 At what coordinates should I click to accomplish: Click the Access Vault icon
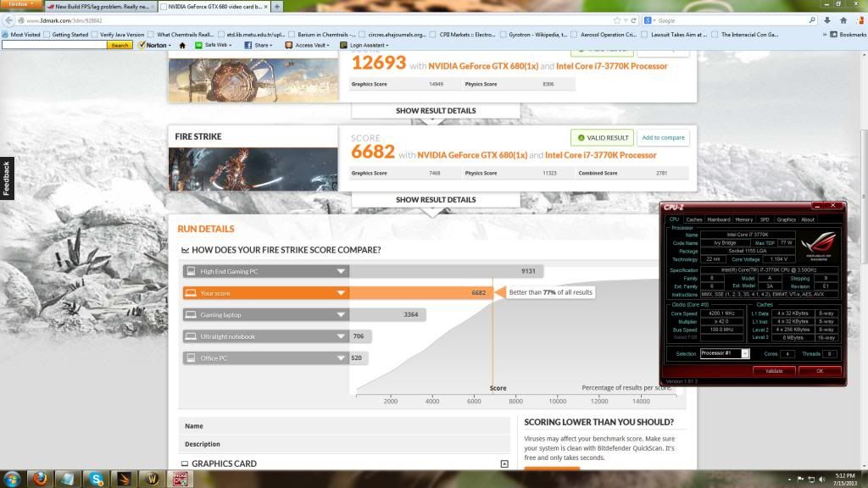point(288,46)
